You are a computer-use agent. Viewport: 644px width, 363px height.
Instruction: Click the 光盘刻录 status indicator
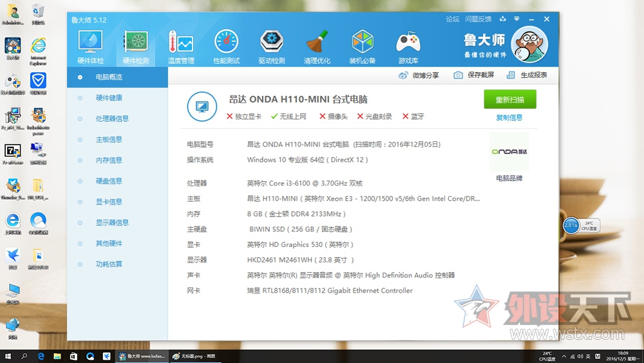(374, 116)
